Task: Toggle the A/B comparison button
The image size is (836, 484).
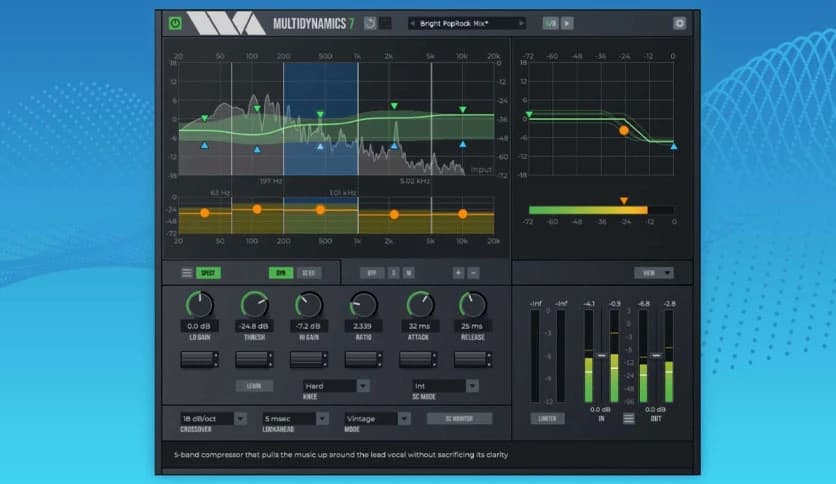Action: [550, 23]
